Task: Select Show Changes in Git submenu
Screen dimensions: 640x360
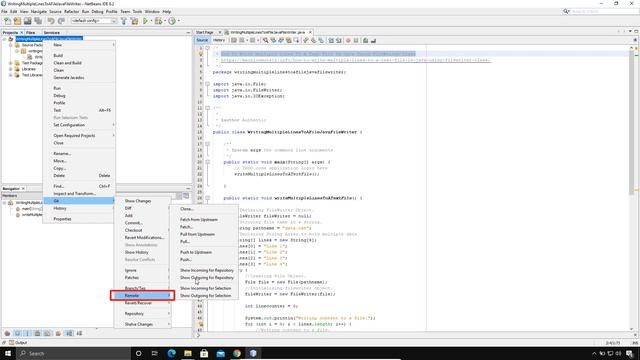Action: pos(143,201)
